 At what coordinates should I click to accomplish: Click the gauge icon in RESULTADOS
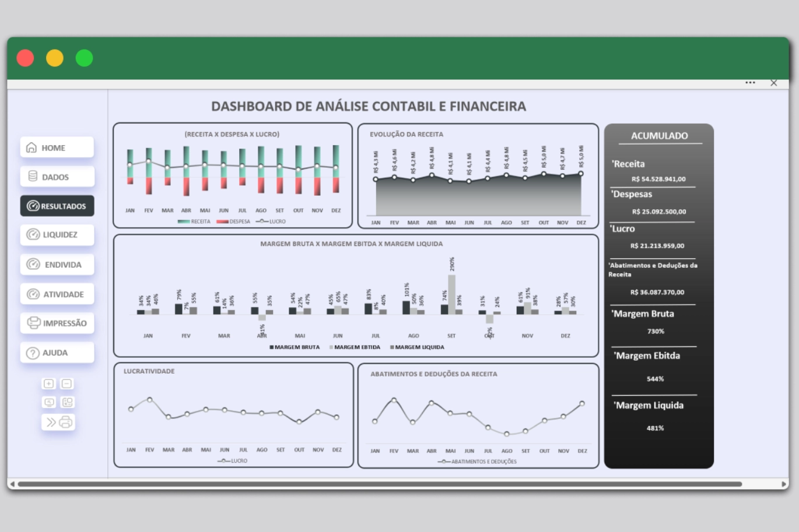tap(33, 206)
